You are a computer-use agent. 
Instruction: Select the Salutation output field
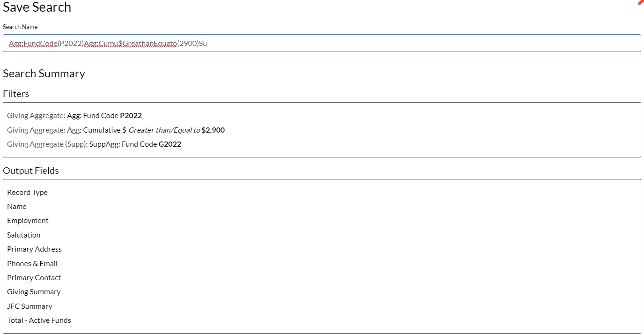[23, 235]
